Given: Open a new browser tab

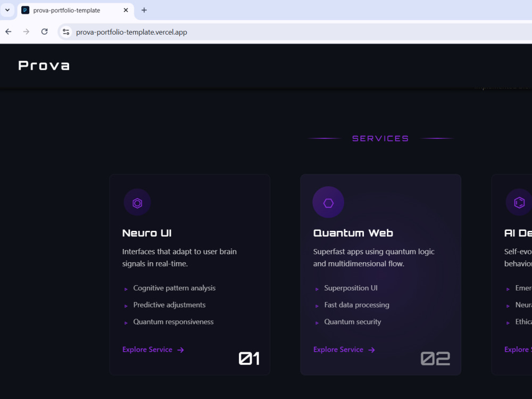Looking at the screenshot, I should tap(144, 10).
